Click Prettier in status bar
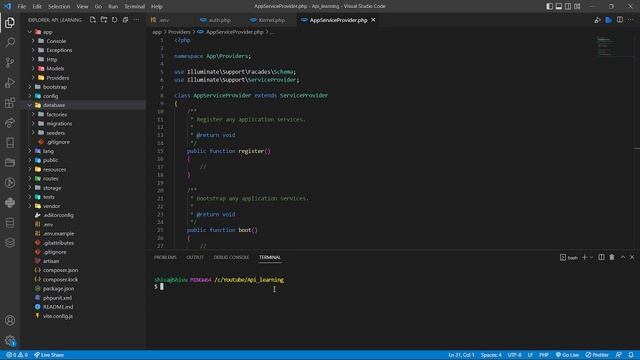This screenshot has width=640, height=360. click(597, 355)
